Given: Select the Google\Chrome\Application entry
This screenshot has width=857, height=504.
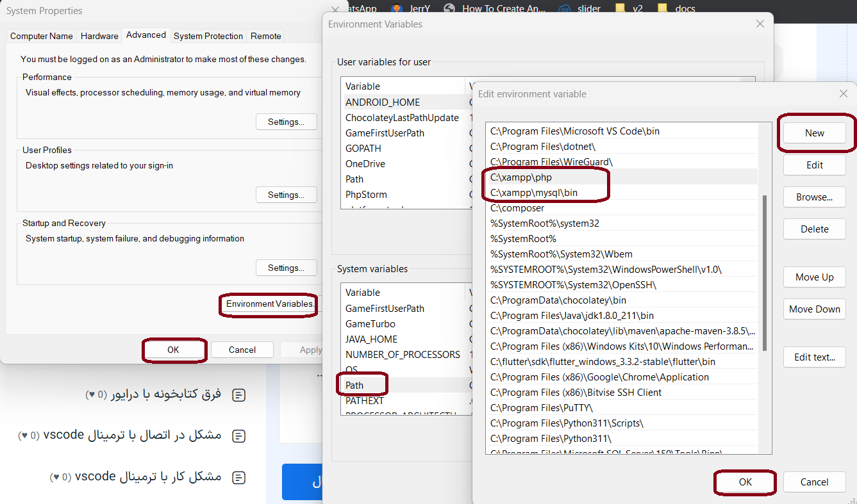Looking at the screenshot, I should pyautogui.click(x=621, y=377).
